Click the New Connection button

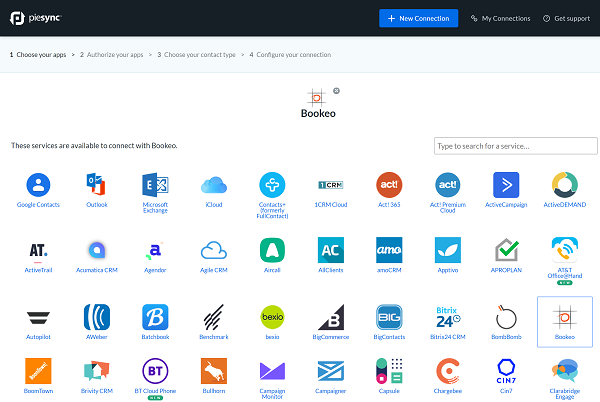click(418, 18)
